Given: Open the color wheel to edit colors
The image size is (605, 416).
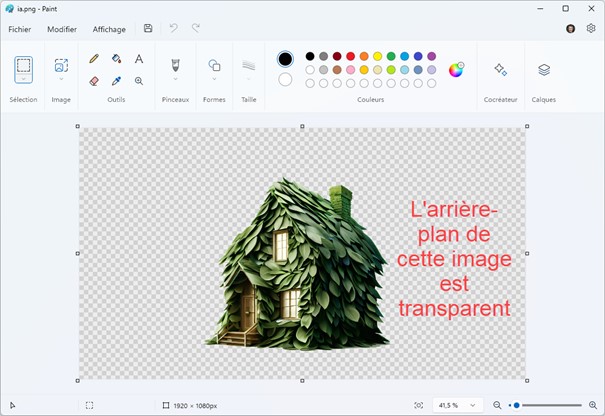Looking at the screenshot, I should [x=456, y=70].
